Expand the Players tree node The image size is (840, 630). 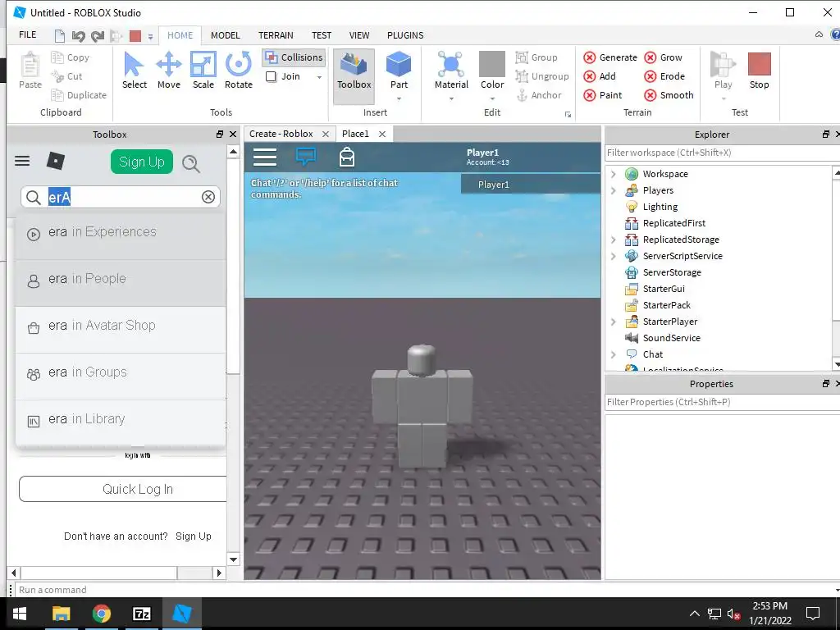point(614,190)
